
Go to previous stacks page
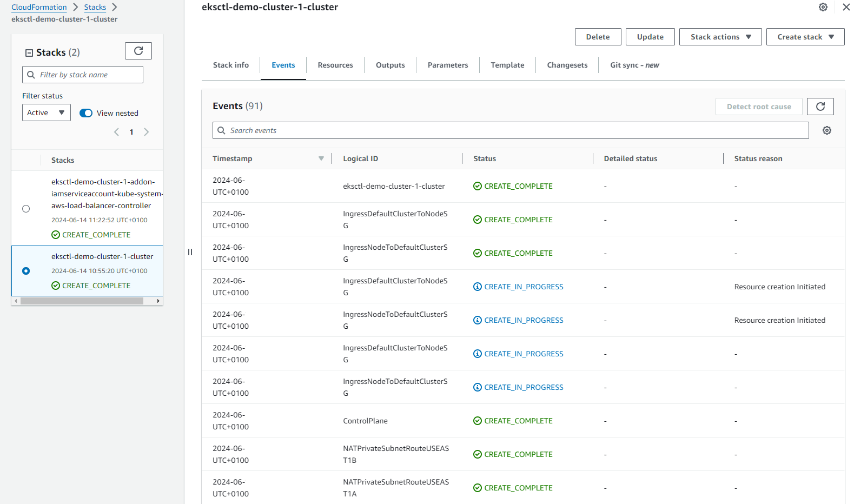tap(116, 132)
